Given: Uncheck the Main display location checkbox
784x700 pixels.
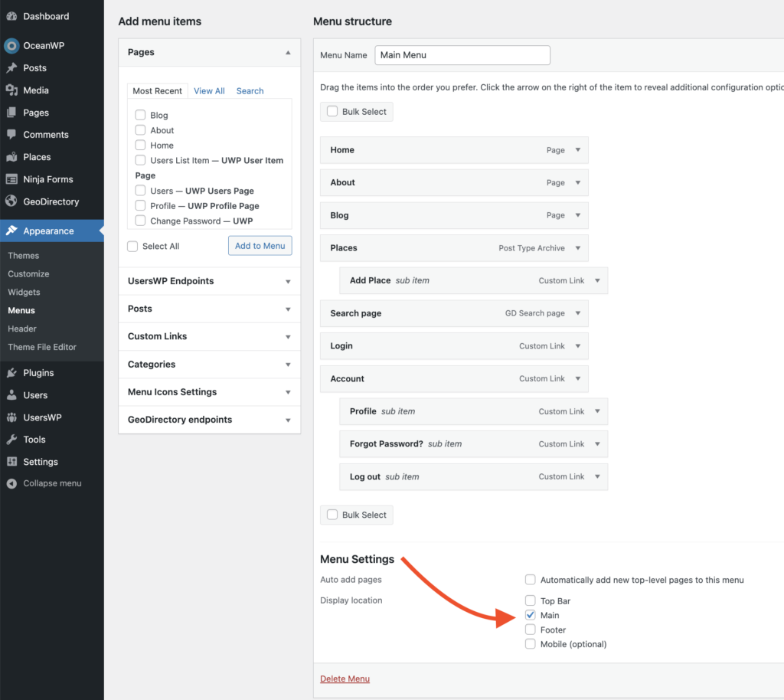Looking at the screenshot, I should (x=531, y=615).
